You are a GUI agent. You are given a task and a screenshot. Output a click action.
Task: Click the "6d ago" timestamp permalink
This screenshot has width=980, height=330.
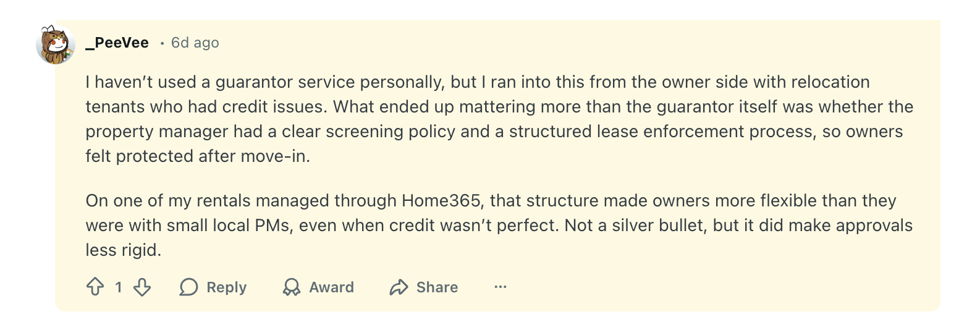(x=195, y=43)
